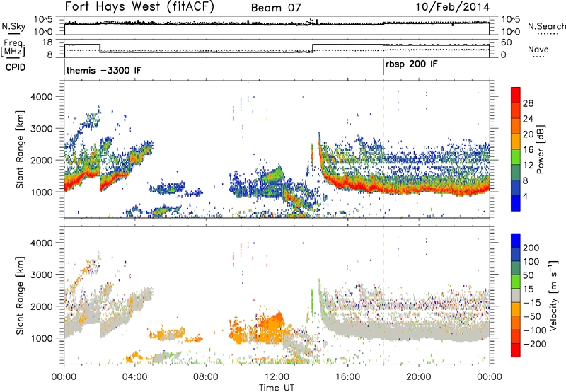Click the dashed 18:00 marker in velocity panel
The image size is (566, 392).
tap(383, 295)
